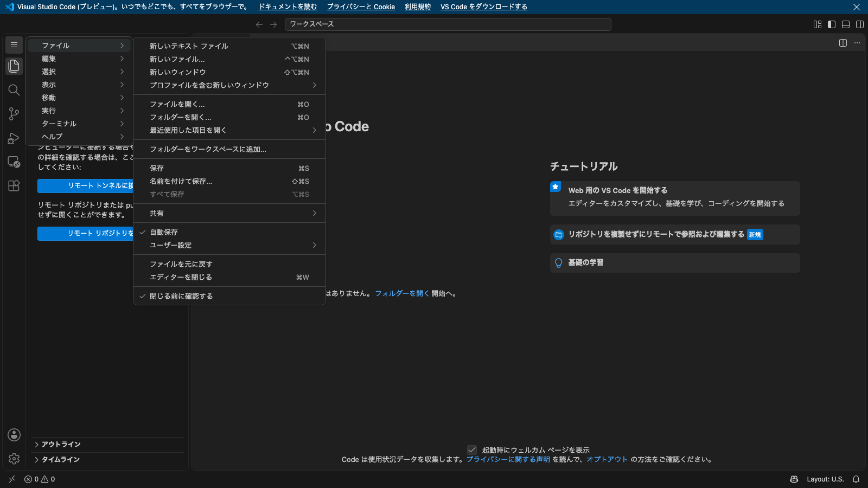Open the editor More Actions ellipsis
The height and width of the screenshot is (488, 868).
[857, 43]
